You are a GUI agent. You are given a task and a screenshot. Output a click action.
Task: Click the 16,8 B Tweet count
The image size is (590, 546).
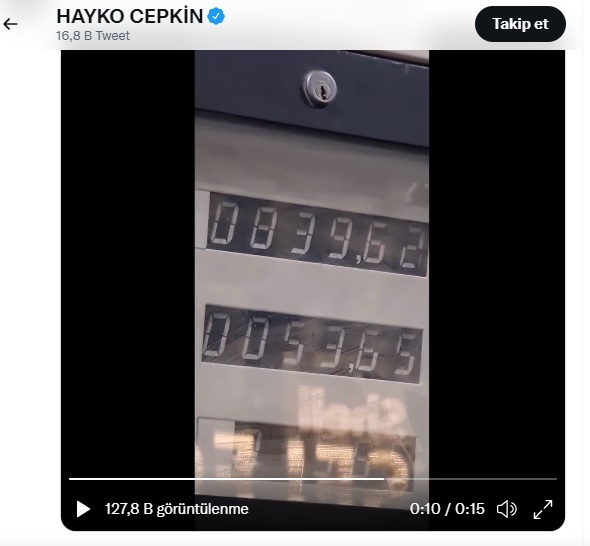coord(93,36)
